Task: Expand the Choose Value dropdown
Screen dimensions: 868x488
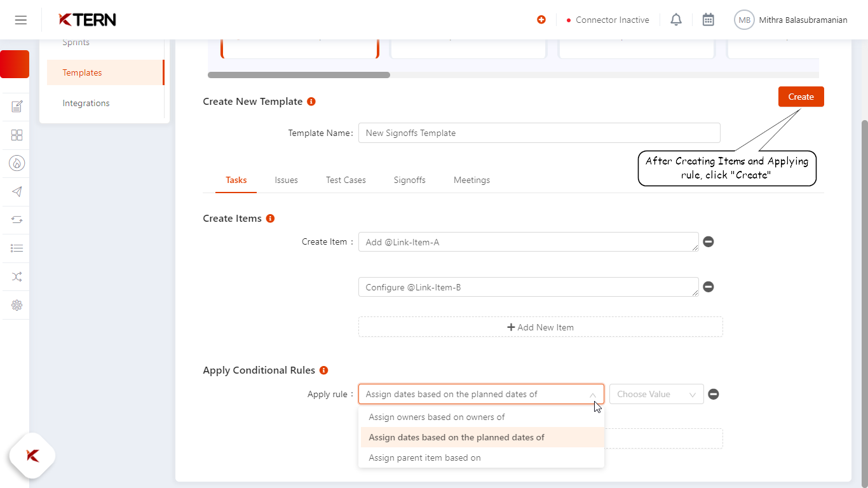Action: point(656,394)
